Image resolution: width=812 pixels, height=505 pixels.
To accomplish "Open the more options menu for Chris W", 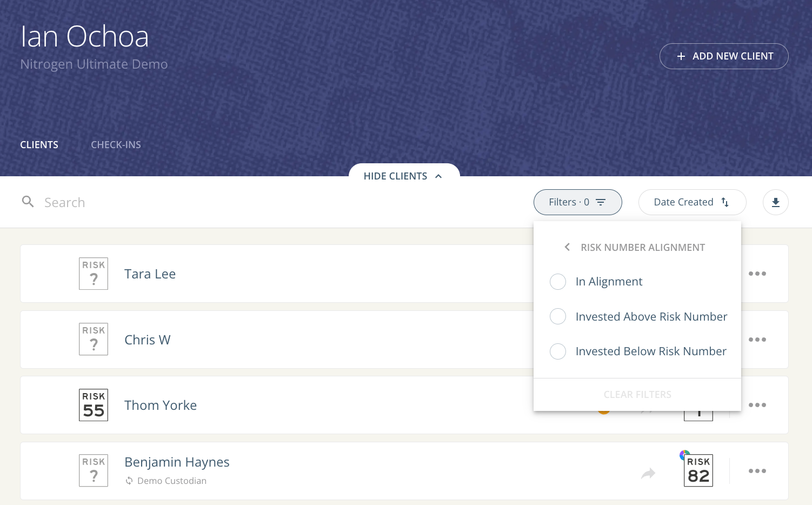I will 757,340.
